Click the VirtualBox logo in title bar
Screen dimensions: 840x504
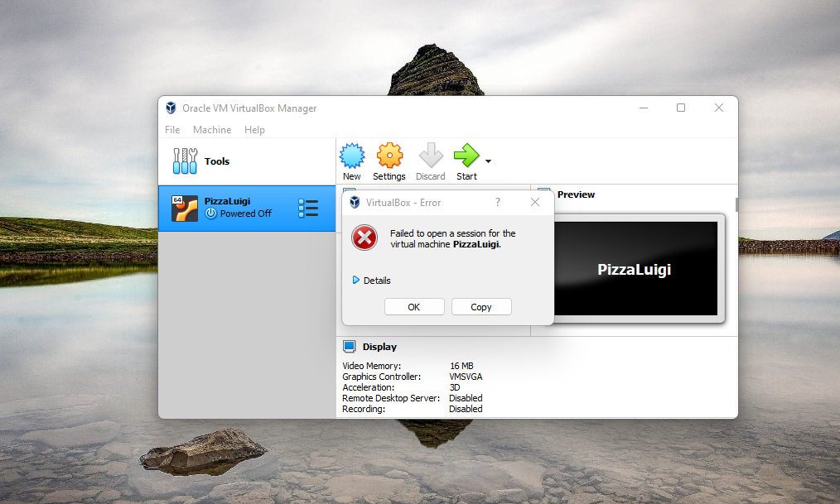click(171, 108)
